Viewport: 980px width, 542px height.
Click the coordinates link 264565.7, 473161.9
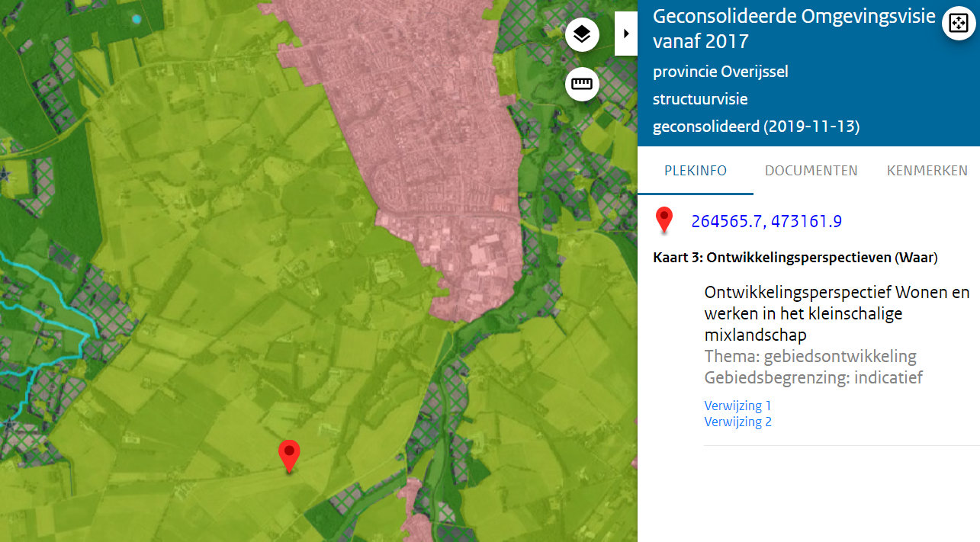[x=766, y=221]
